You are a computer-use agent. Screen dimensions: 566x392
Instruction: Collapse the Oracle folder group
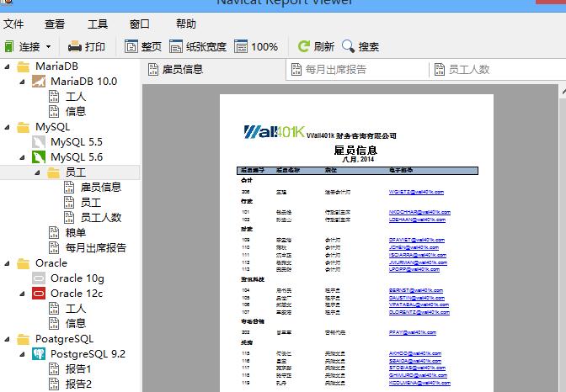pyautogui.click(x=7, y=263)
